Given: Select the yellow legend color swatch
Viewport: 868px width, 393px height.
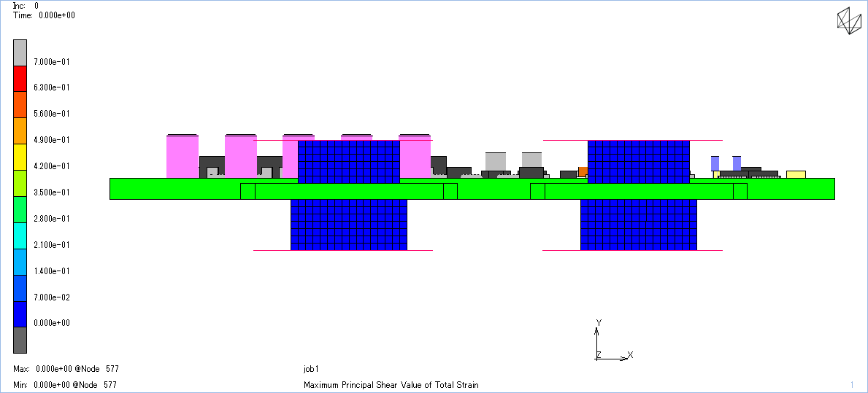Looking at the screenshot, I should 20,157.
